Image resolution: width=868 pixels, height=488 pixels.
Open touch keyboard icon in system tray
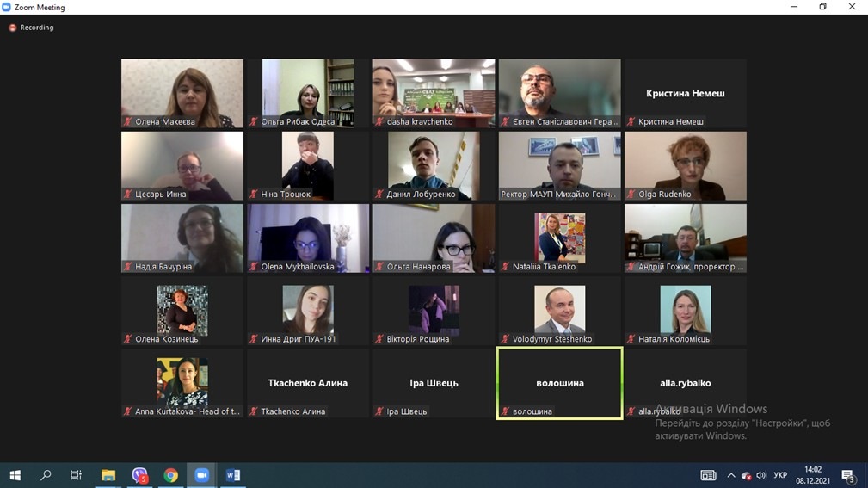tap(708, 475)
